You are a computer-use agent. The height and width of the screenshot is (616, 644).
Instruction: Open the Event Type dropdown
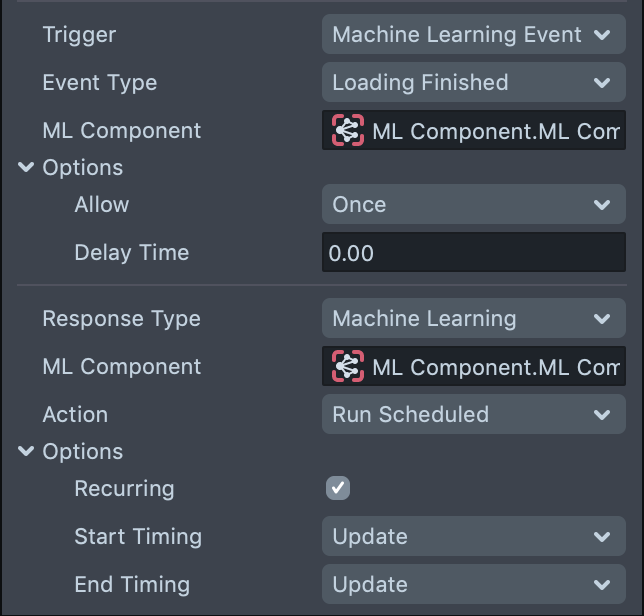coord(473,83)
